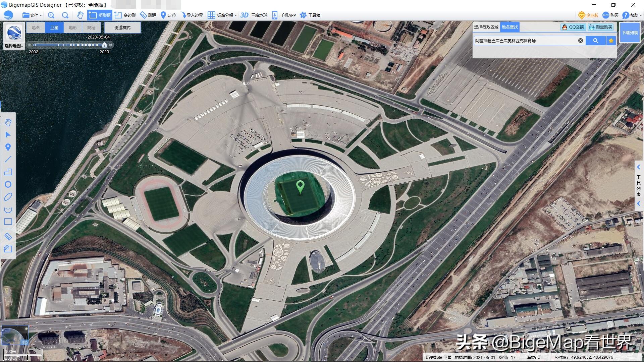Choose the rectangle shape tool

[x=8, y=222]
